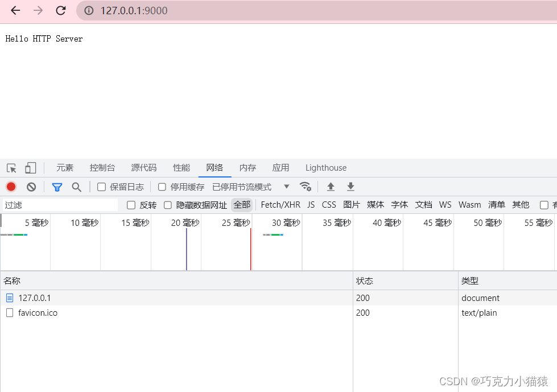
Task: Select the 网络 tab
Action: [x=214, y=168]
